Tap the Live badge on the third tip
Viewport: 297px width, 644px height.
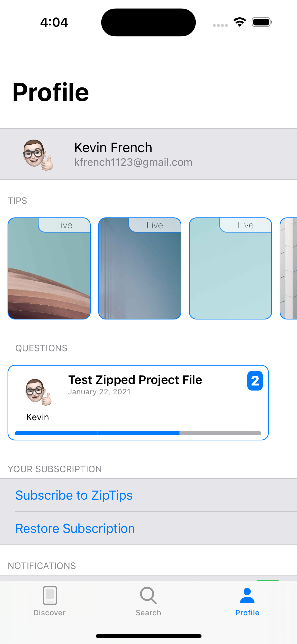click(246, 225)
